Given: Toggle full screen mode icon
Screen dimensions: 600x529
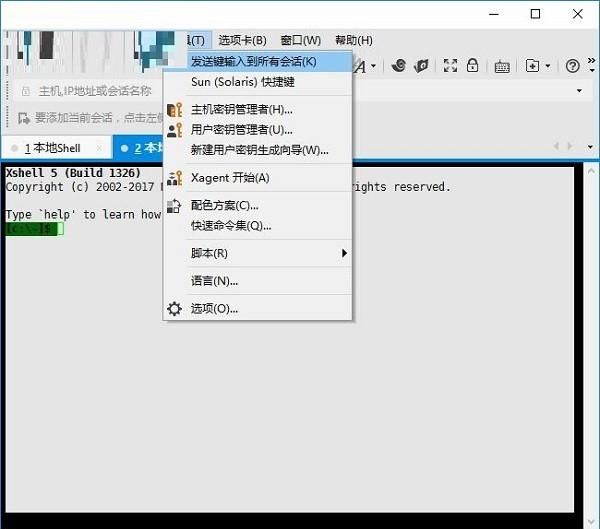Looking at the screenshot, I should tap(450, 65).
